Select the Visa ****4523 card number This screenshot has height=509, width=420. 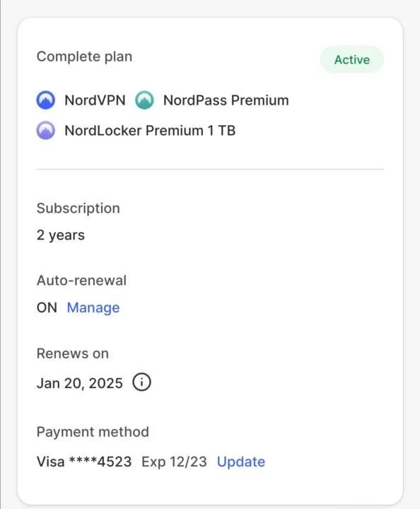84,462
